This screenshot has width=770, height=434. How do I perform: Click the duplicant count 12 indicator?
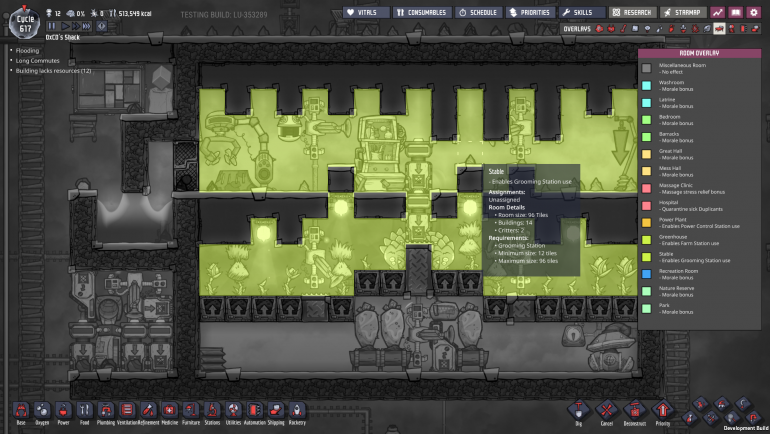(x=54, y=13)
